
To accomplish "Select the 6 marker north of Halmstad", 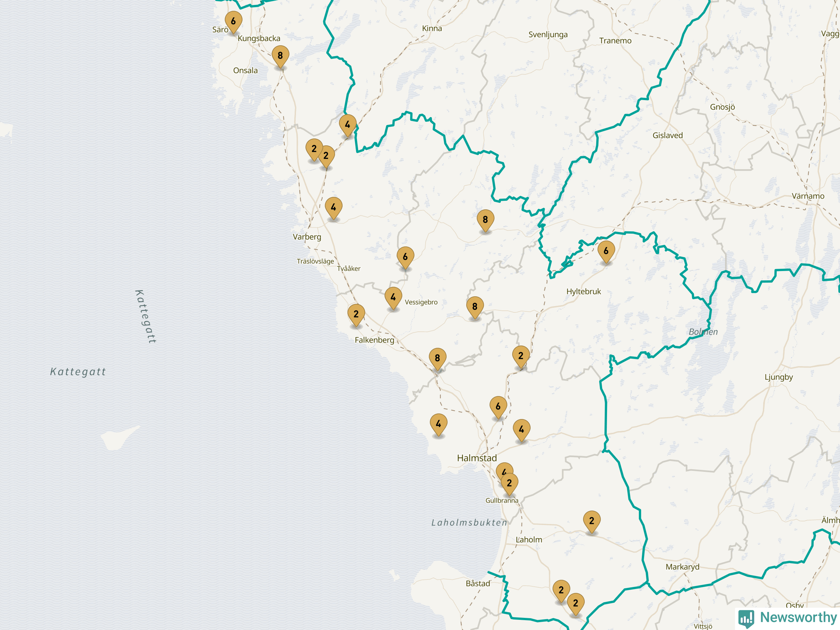I will coord(498,407).
